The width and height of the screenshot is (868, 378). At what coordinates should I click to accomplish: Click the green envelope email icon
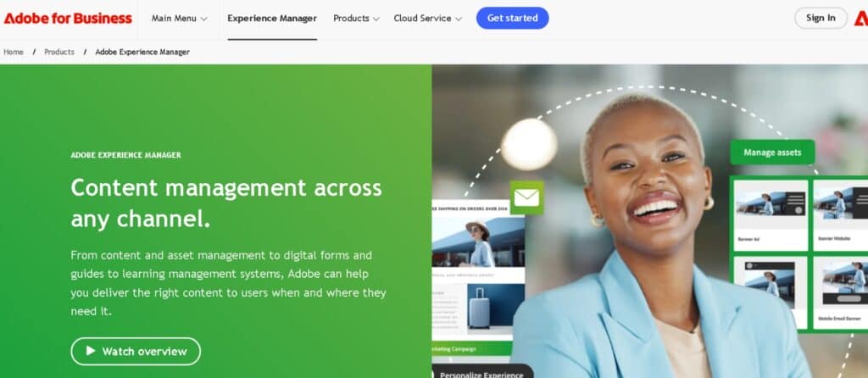(526, 197)
